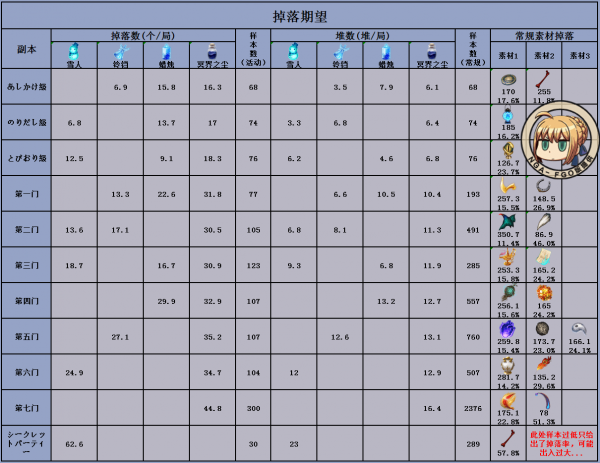Click the 冥界之尘 bottle icon under 堆数
The width and height of the screenshot is (600, 463).
432,52
